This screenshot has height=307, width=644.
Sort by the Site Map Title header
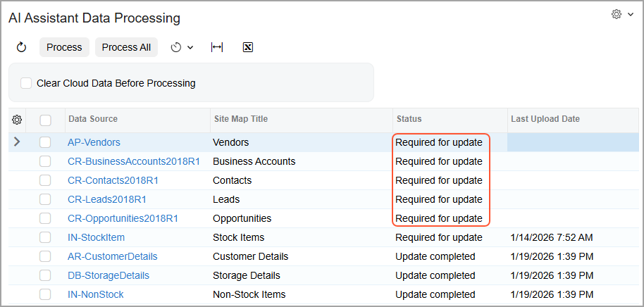pyautogui.click(x=301, y=120)
